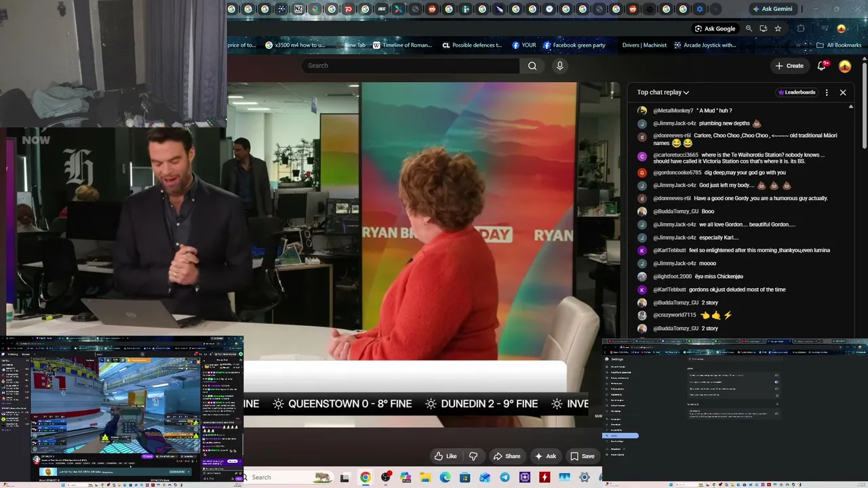Open Outlook from the taskbar

coord(485,478)
